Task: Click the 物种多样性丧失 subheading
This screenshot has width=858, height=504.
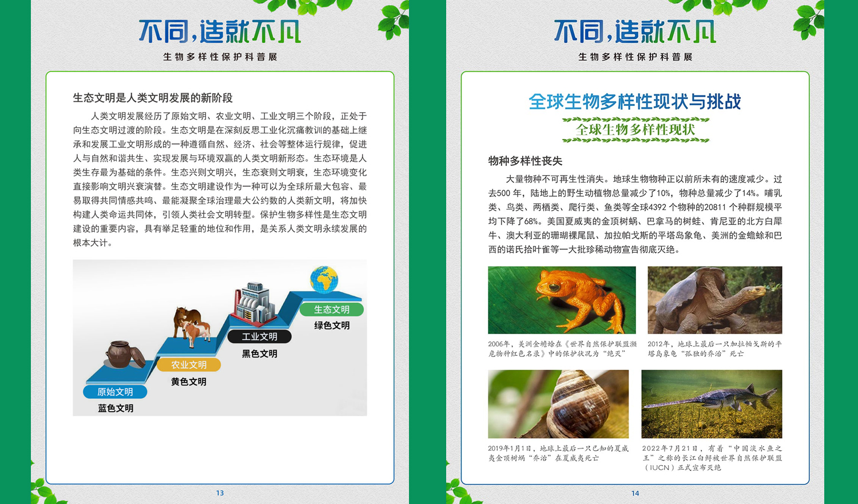Action: (525, 161)
